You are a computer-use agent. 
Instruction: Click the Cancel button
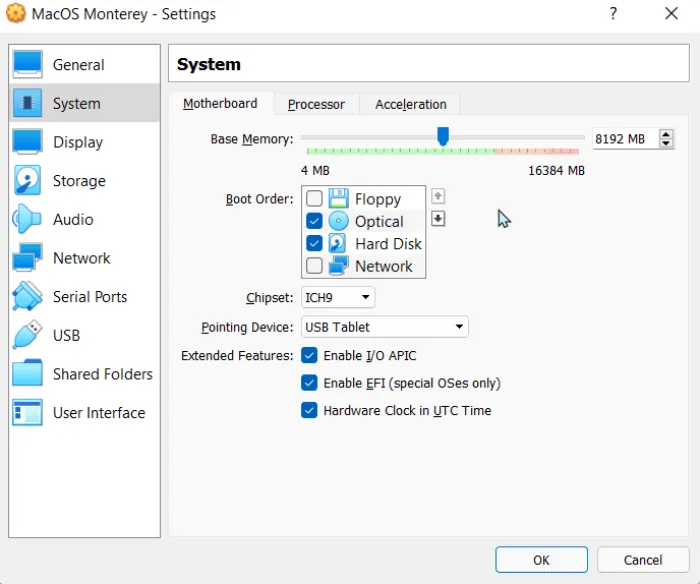click(642, 560)
